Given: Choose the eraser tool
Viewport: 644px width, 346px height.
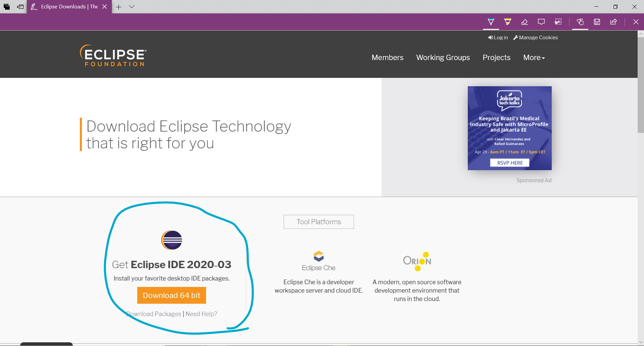Looking at the screenshot, I should tap(524, 22).
